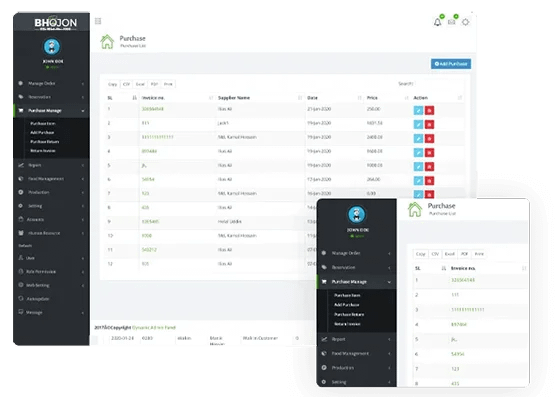Click into the Search field
Image resolution: width=555 pixels, height=397 pixels.
[x=439, y=84]
